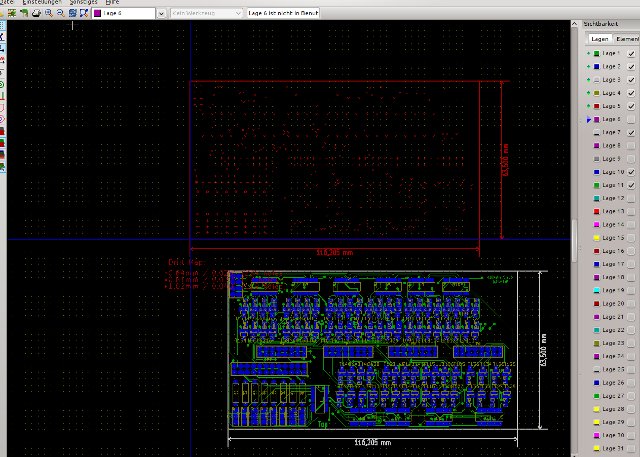Uncheck visibility checkbox for Lage 2
Screen dimensions: 640x457
point(631,67)
